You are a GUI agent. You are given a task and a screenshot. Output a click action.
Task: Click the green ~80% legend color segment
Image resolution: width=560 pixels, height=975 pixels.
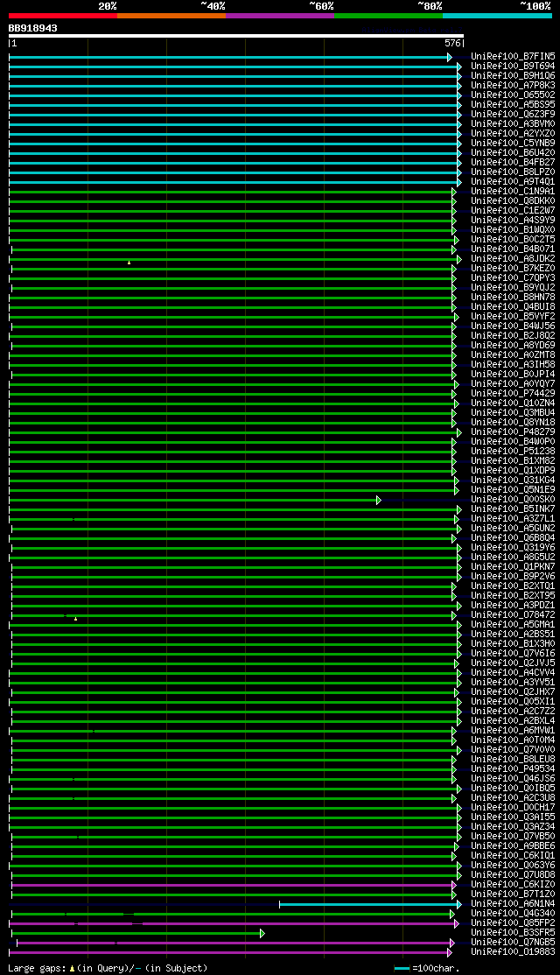pos(388,16)
